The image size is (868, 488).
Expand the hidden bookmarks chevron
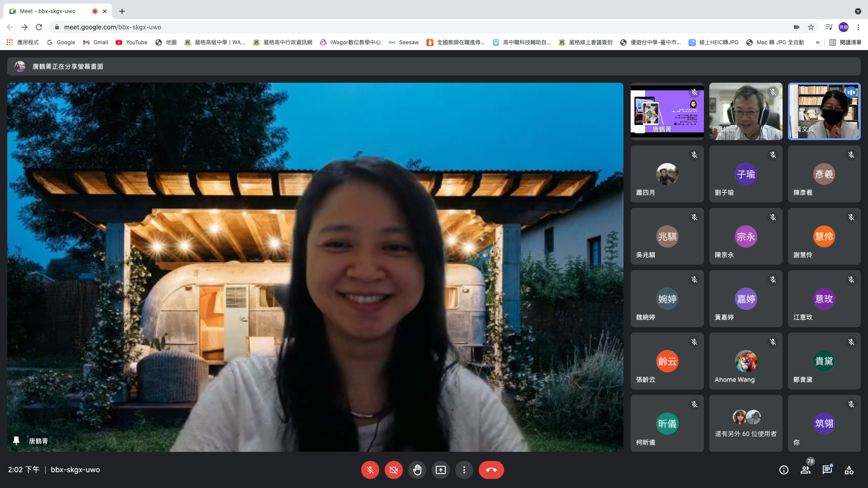pyautogui.click(x=817, y=42)
